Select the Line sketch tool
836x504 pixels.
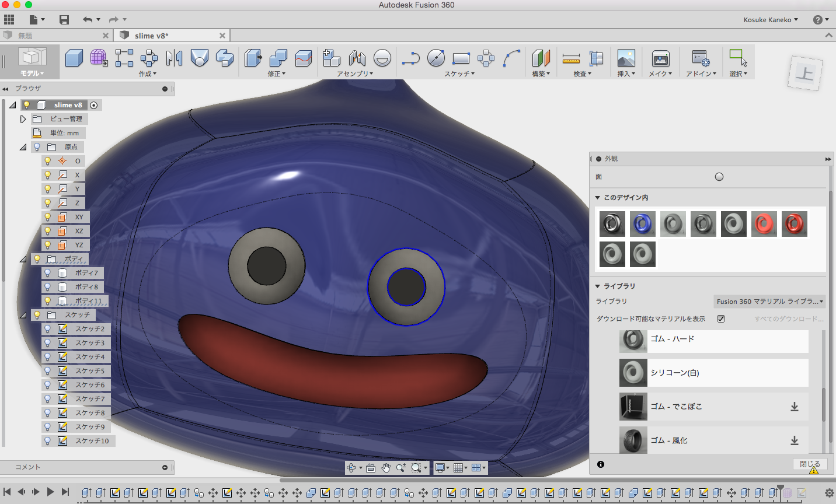click(410, 58)
